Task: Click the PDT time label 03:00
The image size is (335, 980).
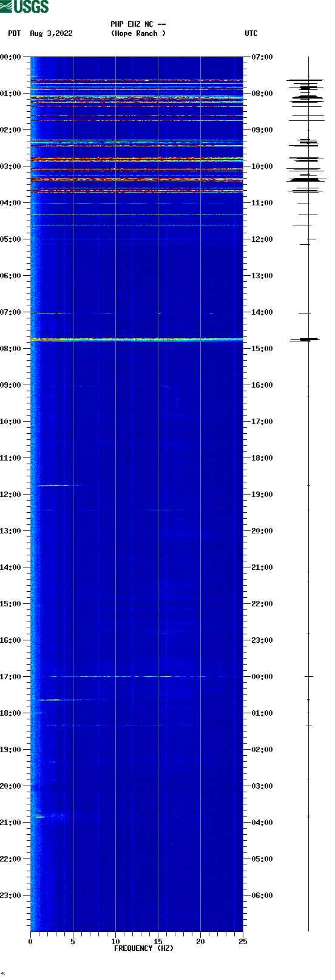Action: (x=11, y=166)
